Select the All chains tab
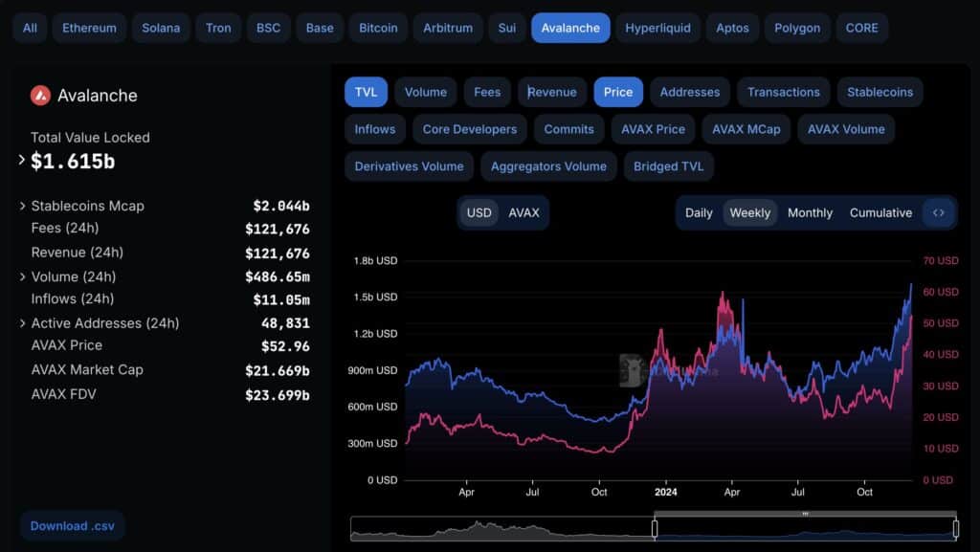Viewport: 980px width, 552px height. [x=30, y=28]
